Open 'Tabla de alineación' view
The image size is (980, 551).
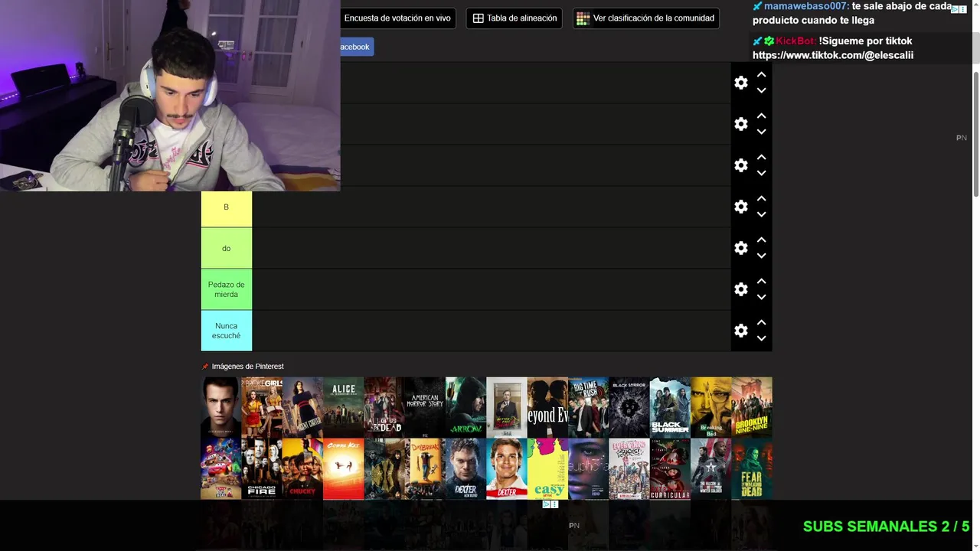coord(514,18)
